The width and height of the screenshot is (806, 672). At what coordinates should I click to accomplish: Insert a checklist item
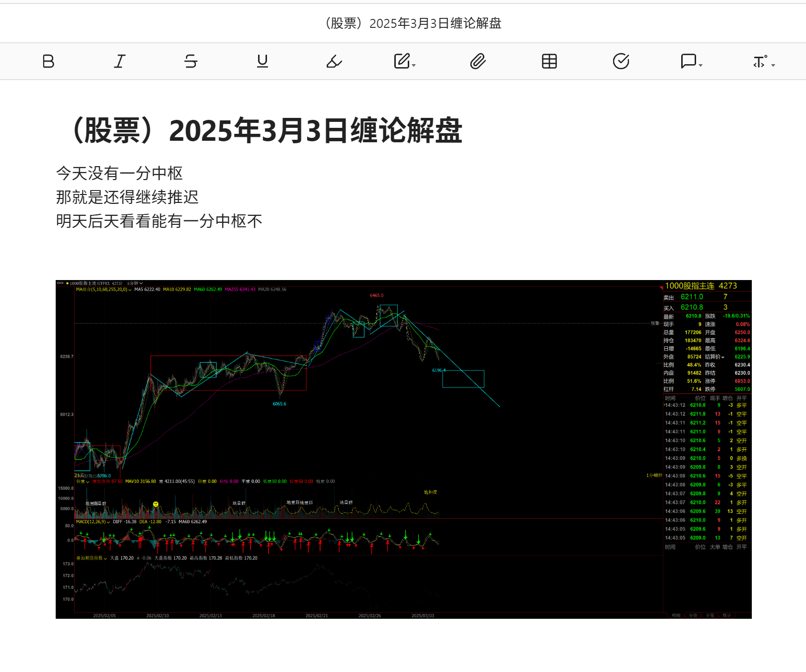[621, 61]
